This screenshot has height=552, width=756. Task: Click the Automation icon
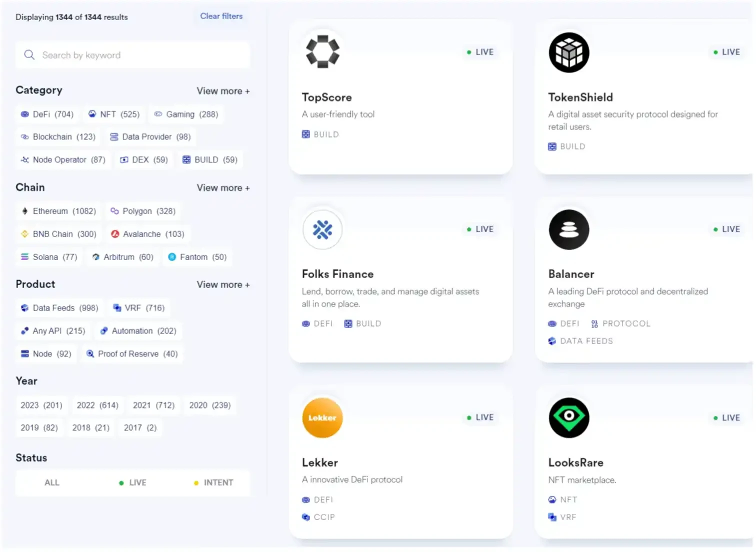pos(104,331)
